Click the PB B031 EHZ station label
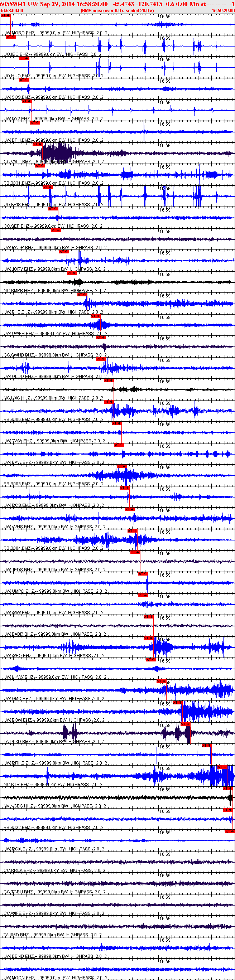The height and width of the screenshot is (980, 235). pyautogui.click(x=17, y=183)
